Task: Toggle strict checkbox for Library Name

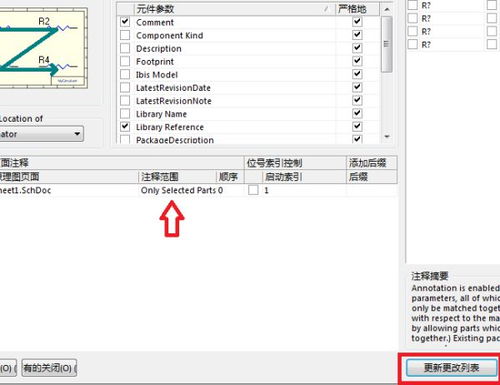Action: tap(357, 113)
